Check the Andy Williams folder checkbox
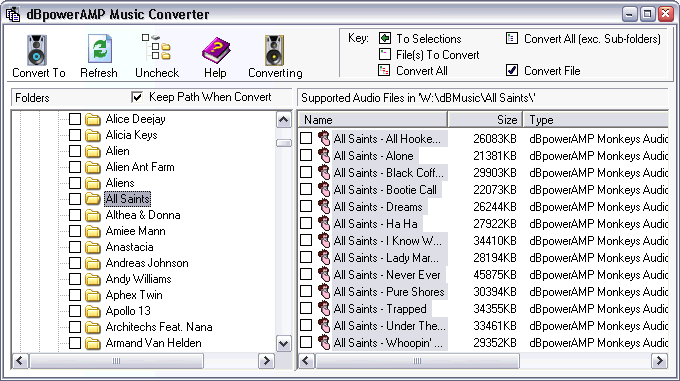680x381 pixels. tap(75, 279)
